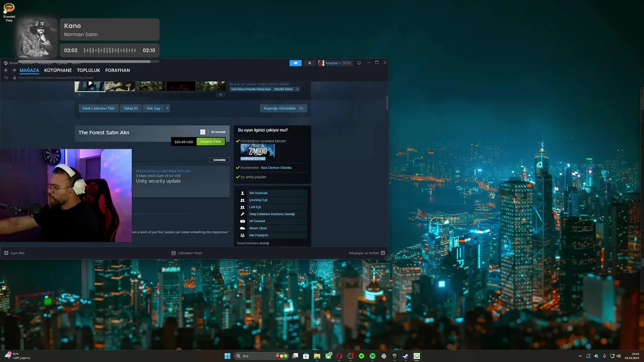The width and height of the screenshot is (644, 362).
Task: Select the Hayatta Kalma tag
Action: [283, 89]
